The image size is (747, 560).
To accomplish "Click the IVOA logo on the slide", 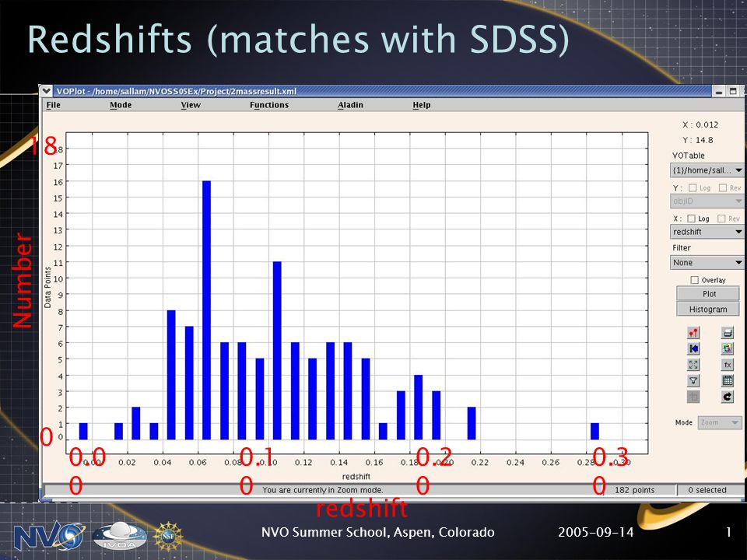I will (119, 536).
